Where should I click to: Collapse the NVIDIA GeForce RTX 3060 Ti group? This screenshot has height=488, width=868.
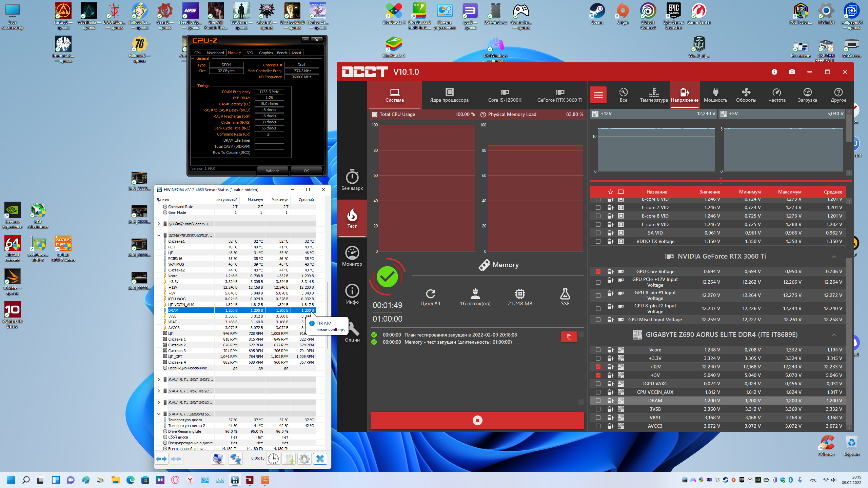834,257
